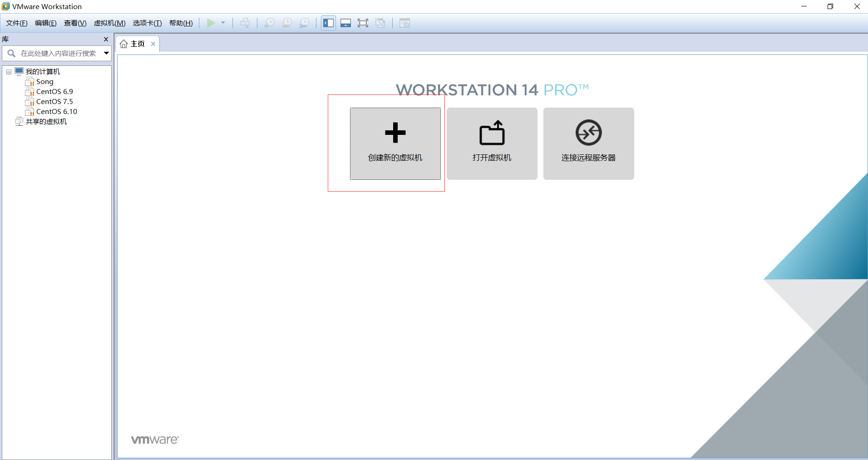Viewport: 868px width, 460px height.
Task: Open the 查看(V) menu
Action: (x=75, y=23)
